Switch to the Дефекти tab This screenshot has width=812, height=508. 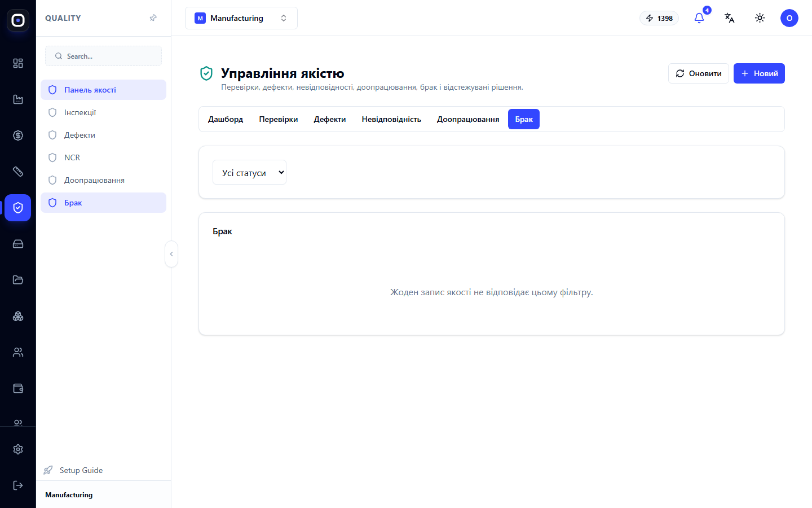point(330,119)
